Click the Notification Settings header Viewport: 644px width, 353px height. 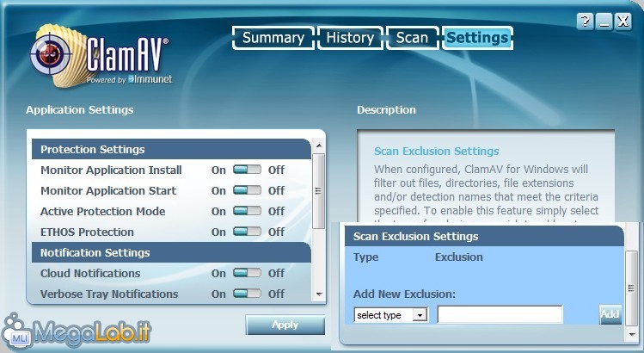tap(171, 252)
